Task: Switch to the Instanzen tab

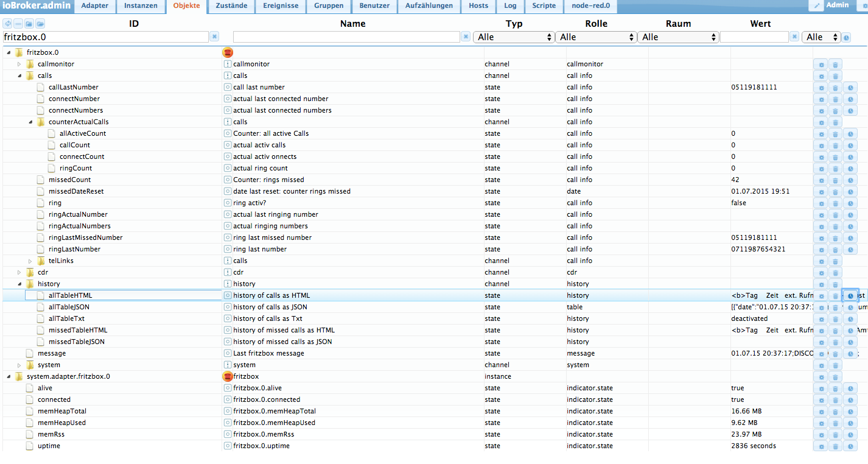Action: pos(141,6)
